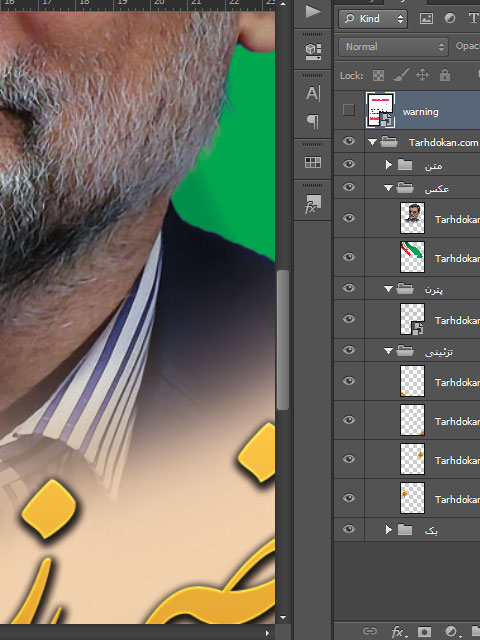Open the Styles fx panel icon
480x640 pixels.
tap(313, 204)
